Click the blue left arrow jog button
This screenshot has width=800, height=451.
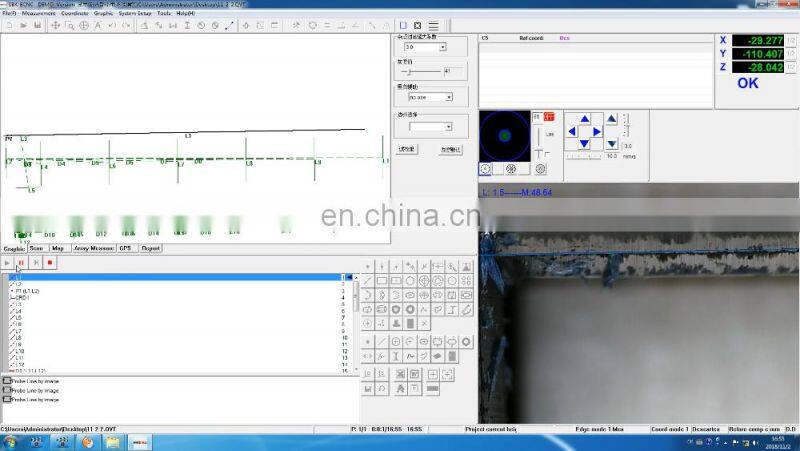point(573,131)
